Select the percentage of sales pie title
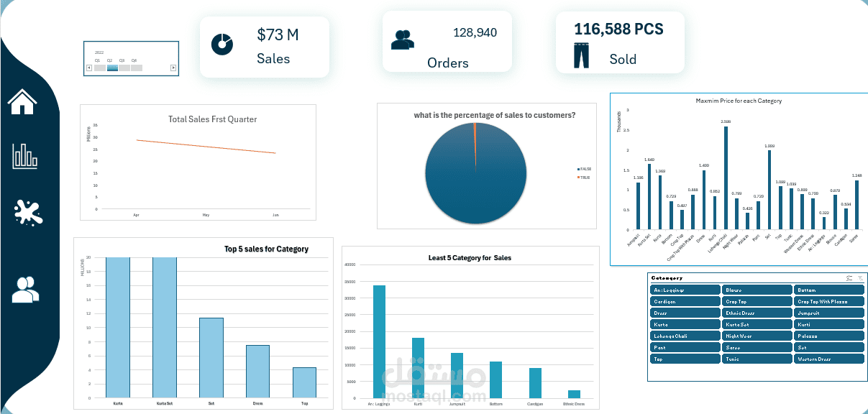 click(x=494, y=115)
